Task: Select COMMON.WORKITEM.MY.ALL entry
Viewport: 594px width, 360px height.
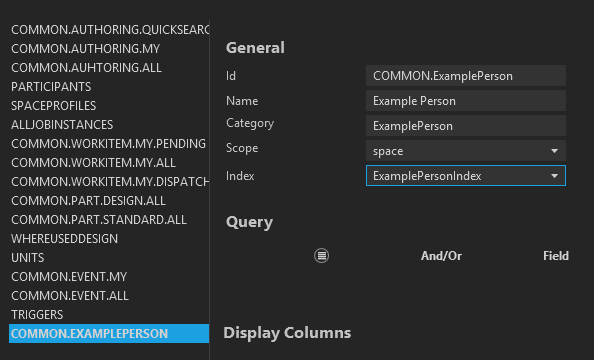Action: point(109,163)
